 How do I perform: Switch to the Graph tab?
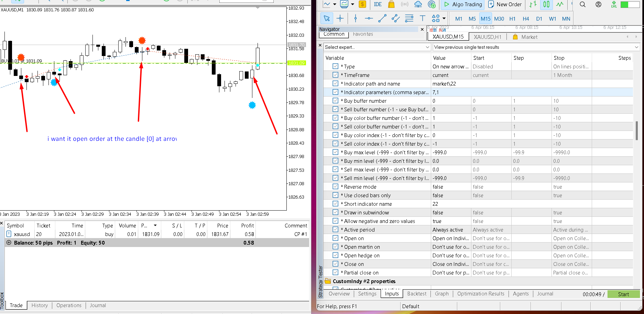(442, 294)
